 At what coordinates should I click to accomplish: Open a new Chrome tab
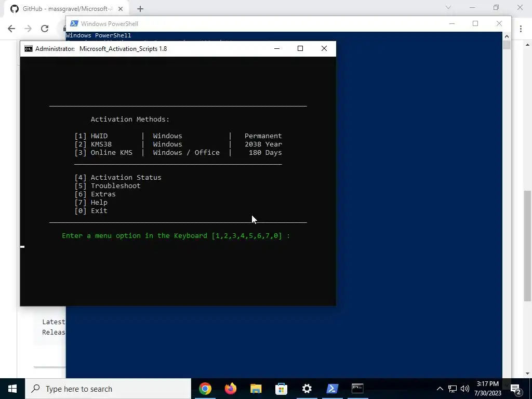click(x=140, y=9)
